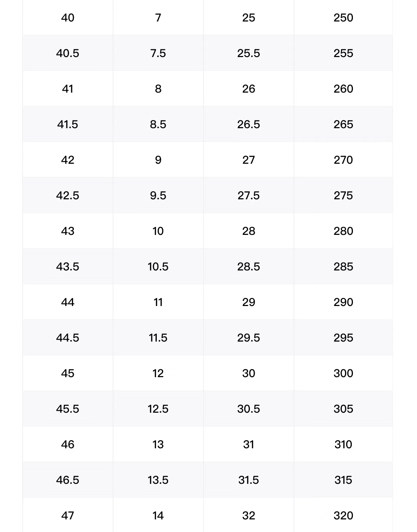Click the 30.5 cell

(x=249, y=409)
